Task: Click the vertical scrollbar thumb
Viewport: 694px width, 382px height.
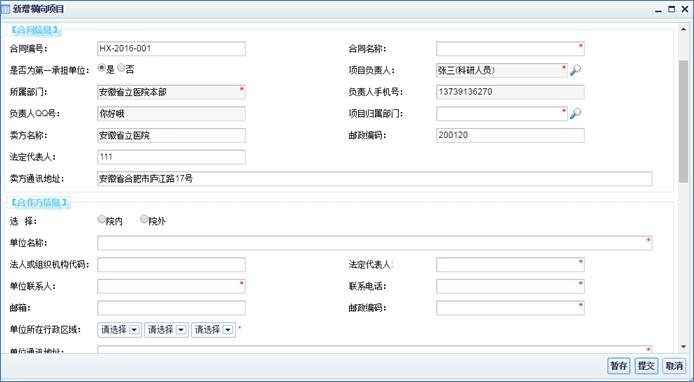Action: click(x=684, y=121)
